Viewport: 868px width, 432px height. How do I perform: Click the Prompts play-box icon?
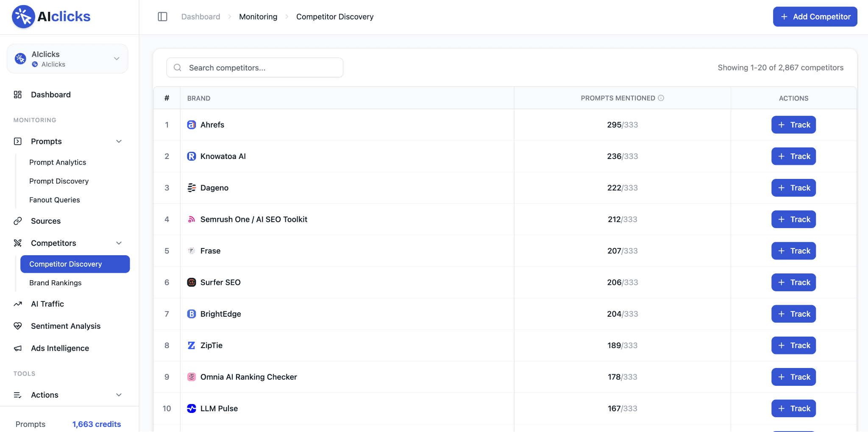click(18, 141)
